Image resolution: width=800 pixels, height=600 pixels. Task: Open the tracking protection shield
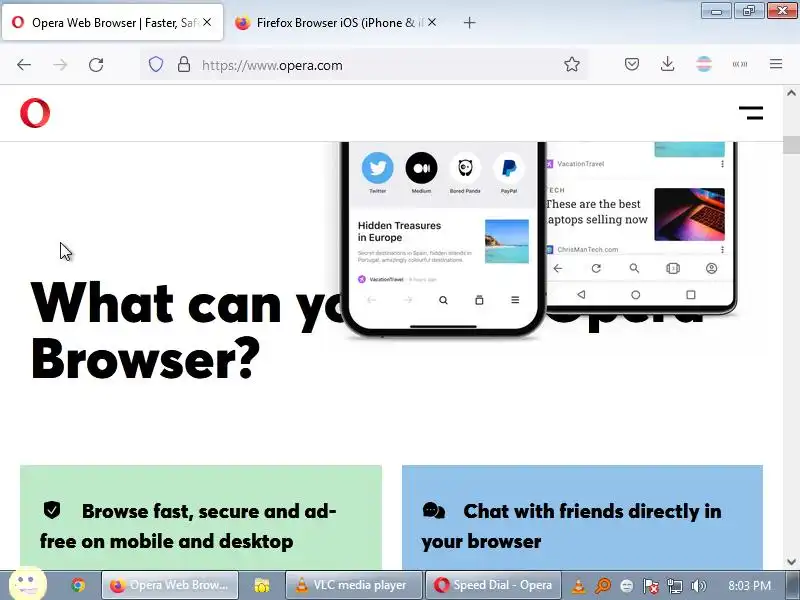[x=156, y=65]
